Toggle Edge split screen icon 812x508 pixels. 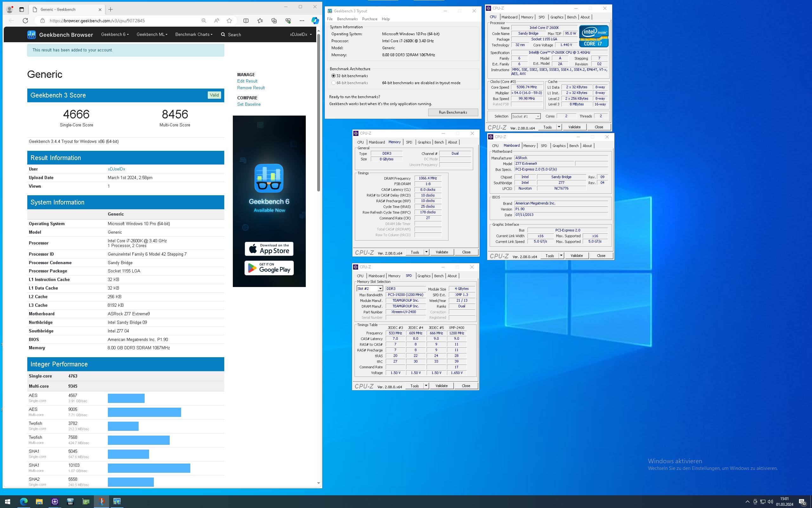246,21
